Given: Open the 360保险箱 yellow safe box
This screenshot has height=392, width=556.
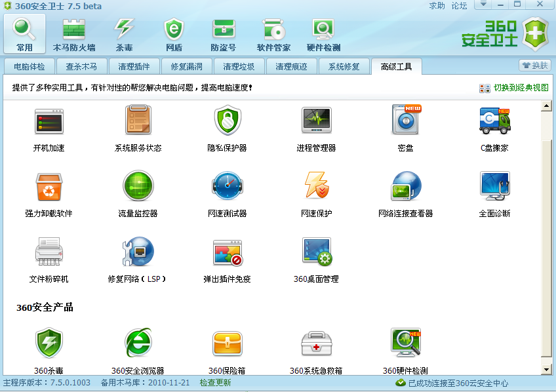Looking at the screenshot, I should (x=228, y=343).
